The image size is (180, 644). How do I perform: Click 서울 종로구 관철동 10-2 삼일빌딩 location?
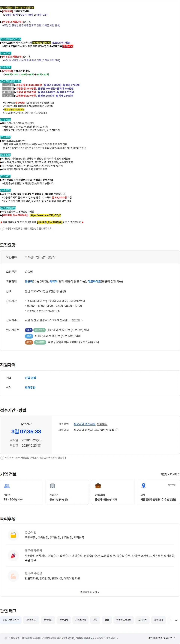click(158, 500)
